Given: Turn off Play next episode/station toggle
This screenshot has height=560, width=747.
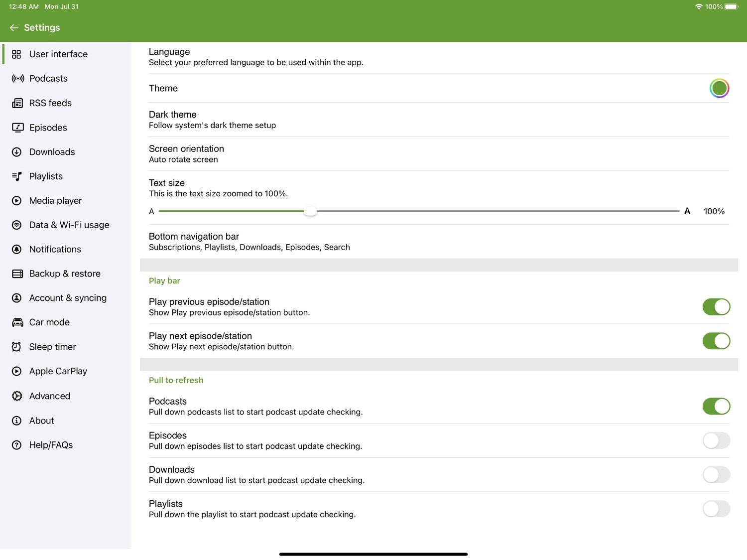Looking at the screenshot, I should 716,341.
